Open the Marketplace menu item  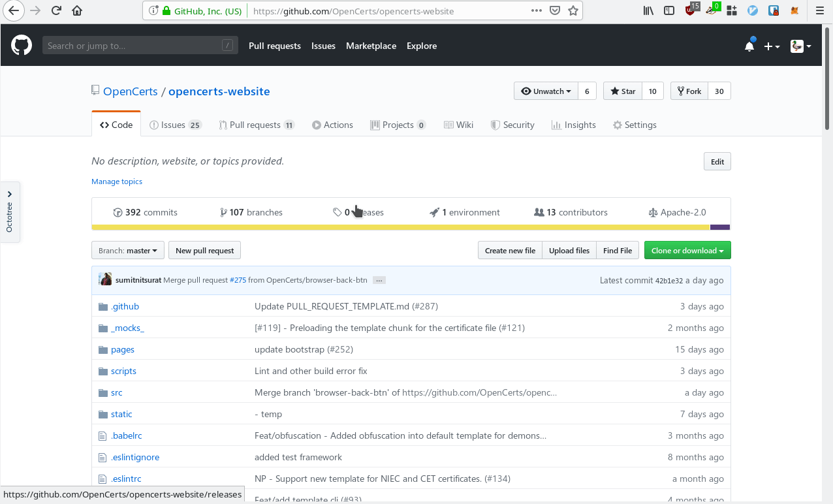371,46
